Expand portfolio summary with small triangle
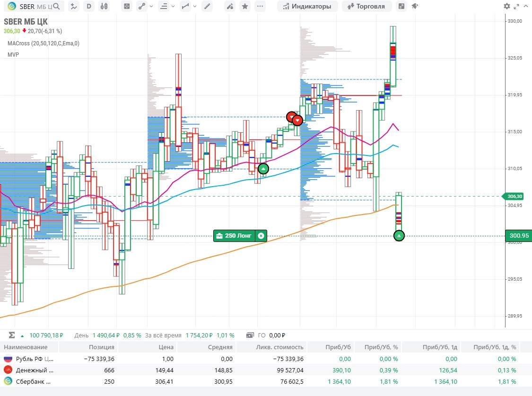The width and height of the screenshot is (532, 396). pos(22,336)
